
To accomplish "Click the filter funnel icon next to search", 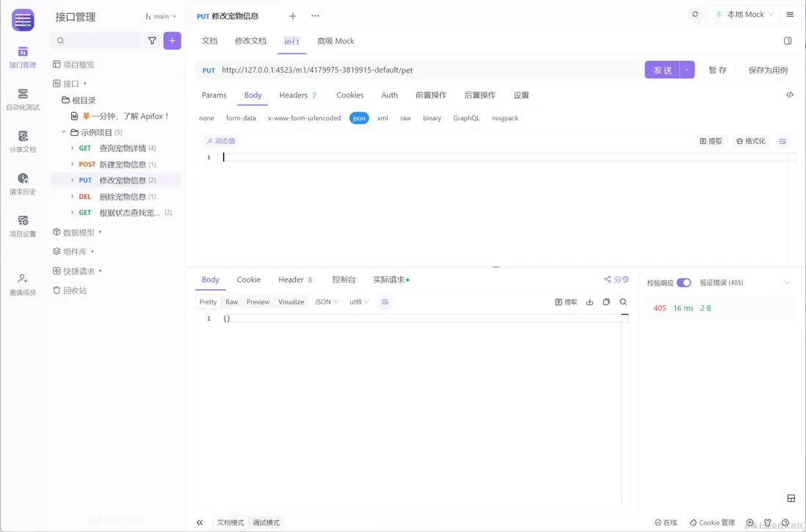I will (x=152, y=40).
